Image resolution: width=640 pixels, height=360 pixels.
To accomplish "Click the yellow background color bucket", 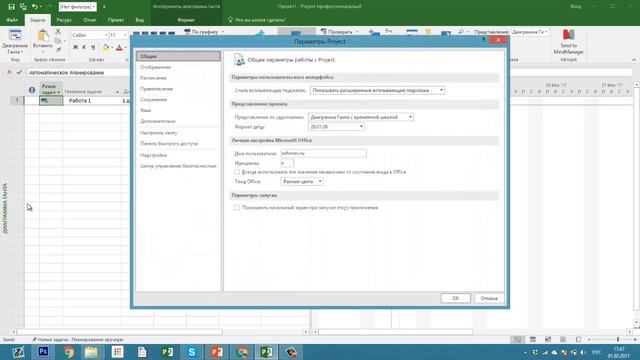I will 106,48.
